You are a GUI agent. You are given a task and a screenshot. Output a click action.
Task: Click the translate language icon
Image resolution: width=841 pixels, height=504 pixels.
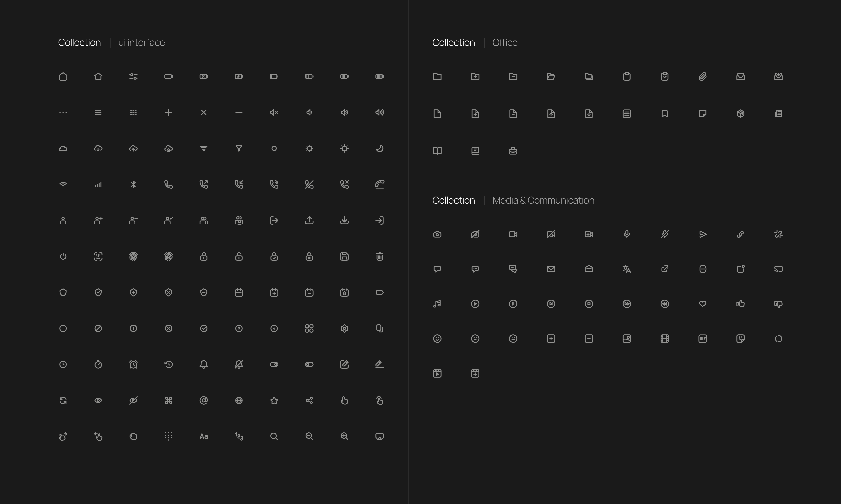point(627,269)
